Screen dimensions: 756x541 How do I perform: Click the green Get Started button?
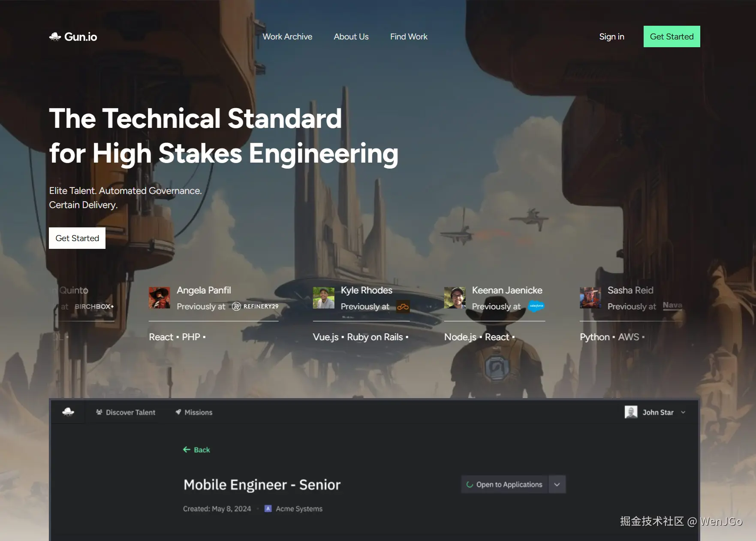tap(672, 36)
